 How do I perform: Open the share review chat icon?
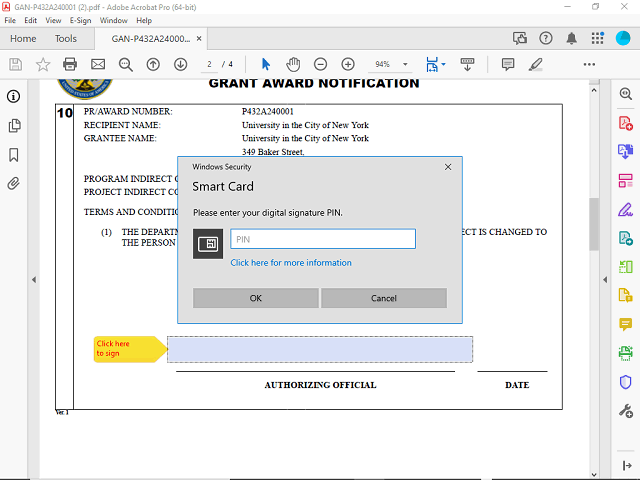pyautogui.click(x=520, y=38)
